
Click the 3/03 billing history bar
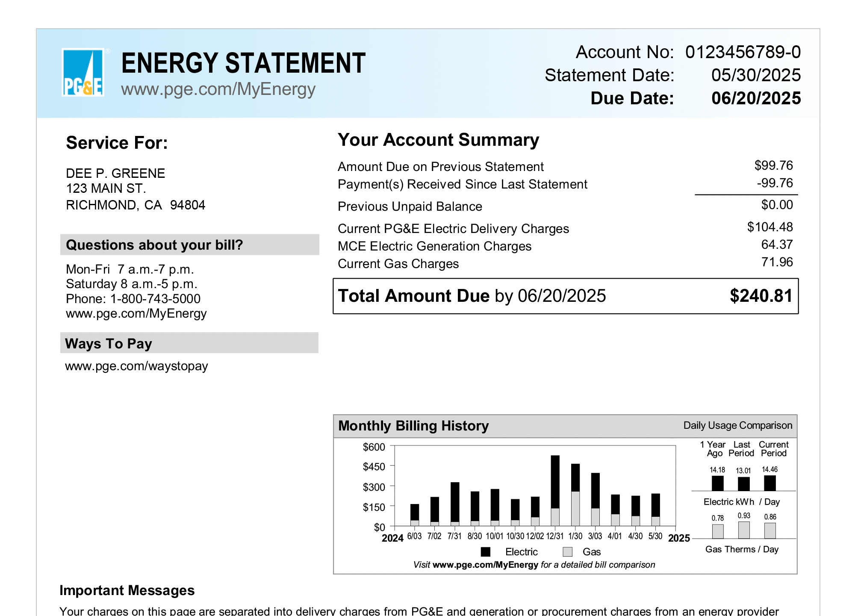(595, 499)
